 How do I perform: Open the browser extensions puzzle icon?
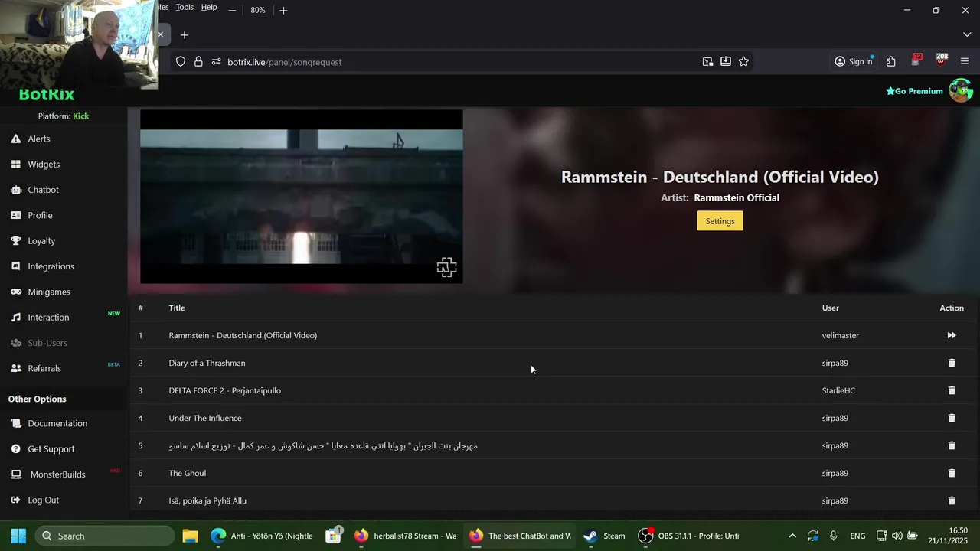point(891,61)
